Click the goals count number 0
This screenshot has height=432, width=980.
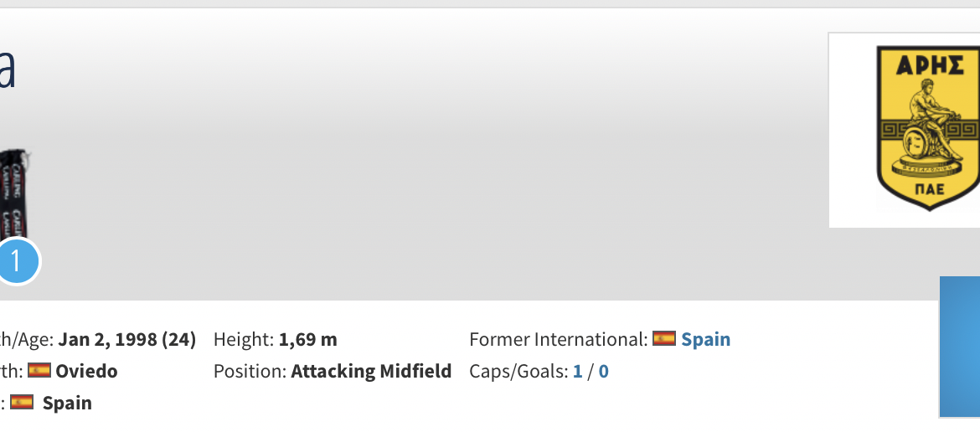click(x=603, y=371)
